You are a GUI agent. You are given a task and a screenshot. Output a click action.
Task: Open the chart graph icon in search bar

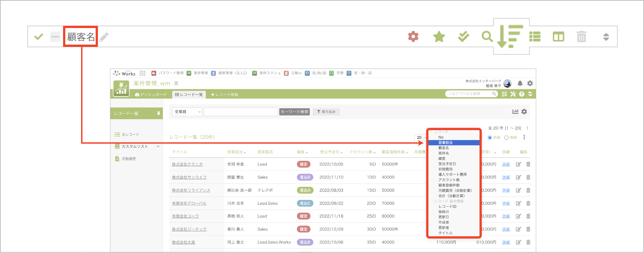[x=515, y=111]
